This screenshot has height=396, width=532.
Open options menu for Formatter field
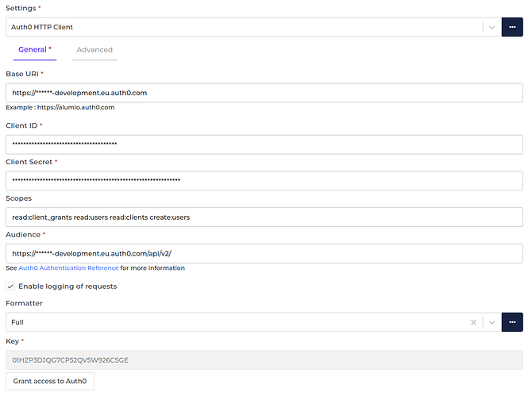point(512,322)
